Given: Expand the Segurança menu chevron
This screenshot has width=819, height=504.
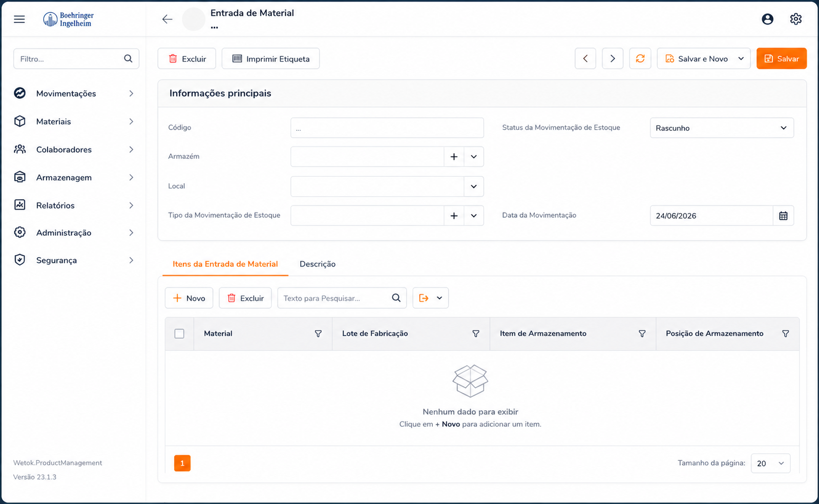Looking at the screenshot, I should coord(131,260).
